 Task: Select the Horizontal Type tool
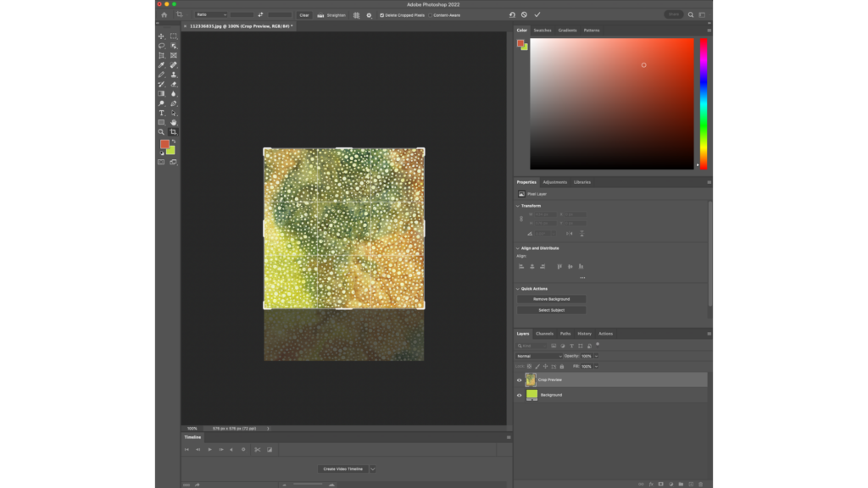pyautogui.click(x=161, y=113)
